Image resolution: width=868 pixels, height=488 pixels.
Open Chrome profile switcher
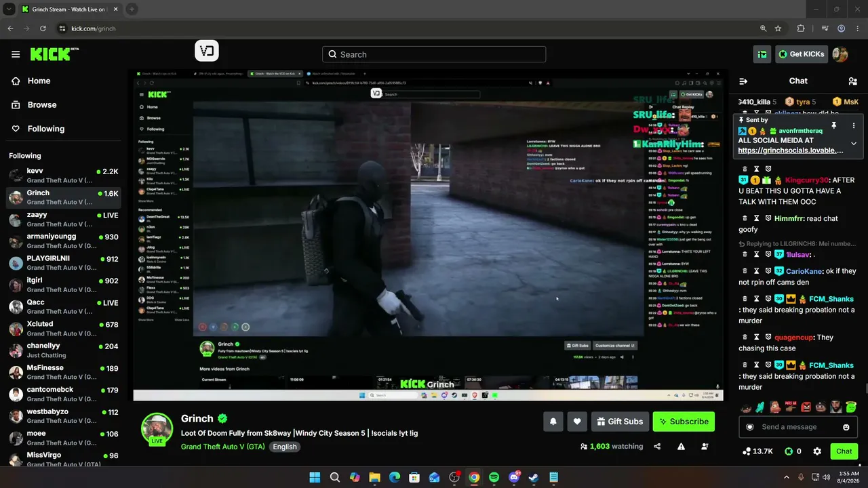point(842,28)
